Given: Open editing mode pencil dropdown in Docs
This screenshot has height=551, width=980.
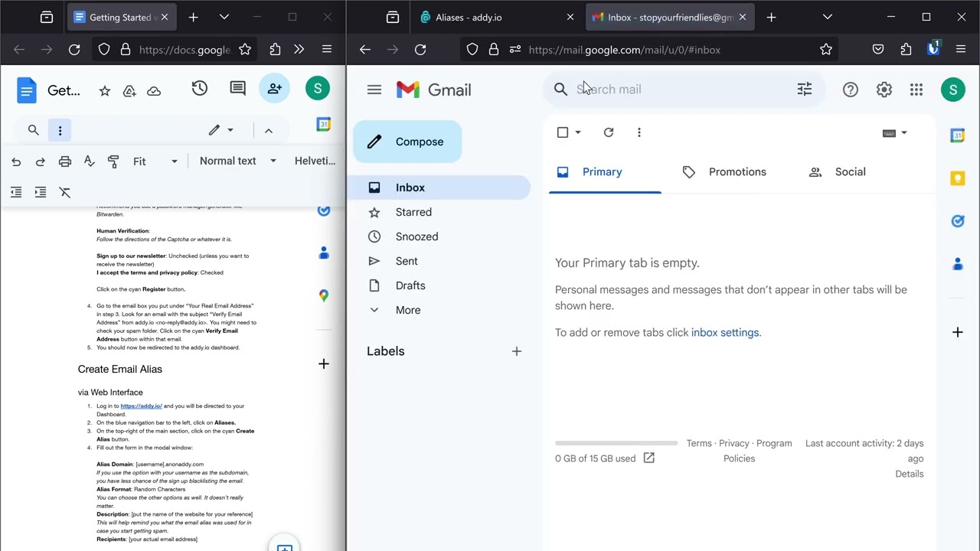Looking at the screenshot, I should 220,130.
